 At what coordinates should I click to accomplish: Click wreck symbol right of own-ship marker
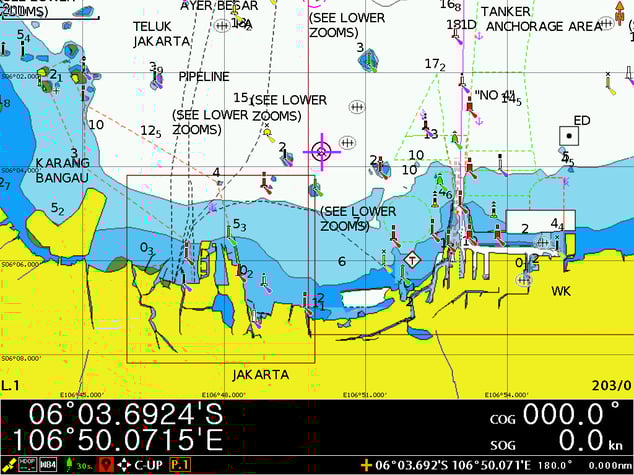(348, 142)
